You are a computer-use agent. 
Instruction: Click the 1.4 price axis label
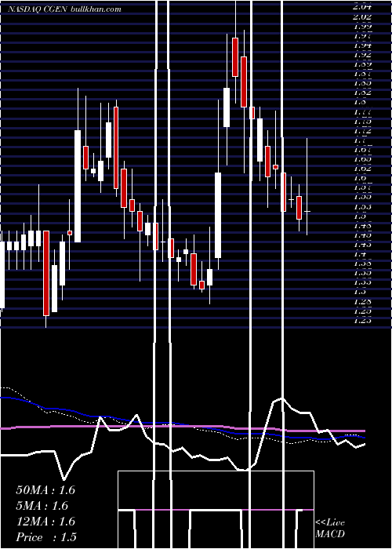pos(360,253)
